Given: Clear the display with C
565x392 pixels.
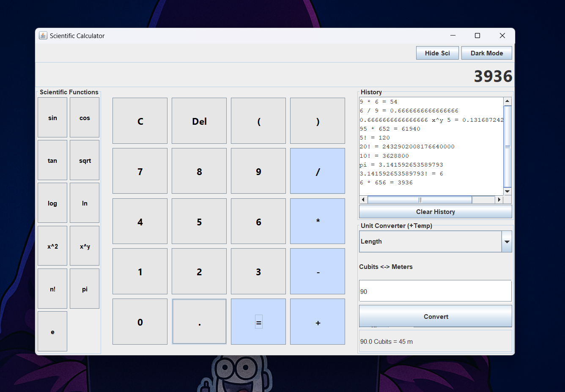Looking at the screenshot, I should (x=140, y=121).
